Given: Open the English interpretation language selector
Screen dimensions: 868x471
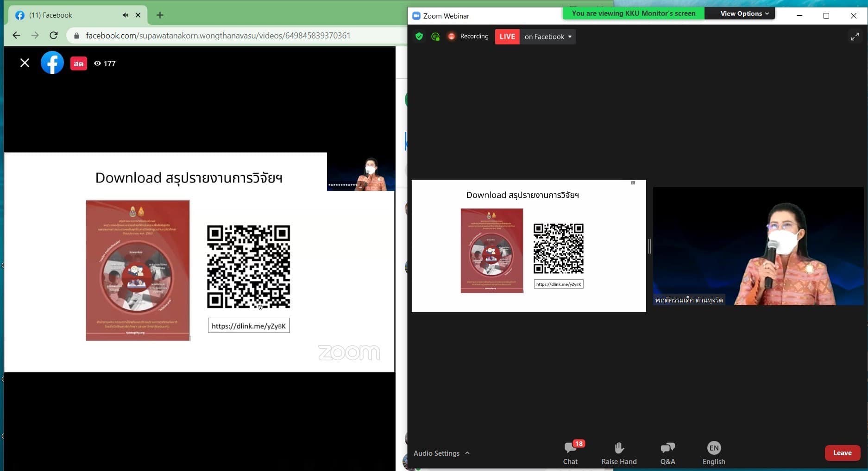Looking at the screenshot, I should pos(714,453).
